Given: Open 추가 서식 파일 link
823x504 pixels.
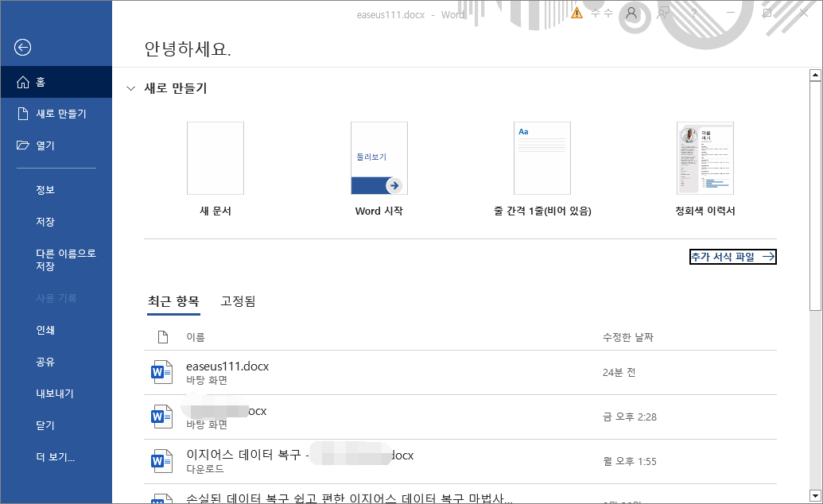Looking at the screenshot, I should point(732,257).
